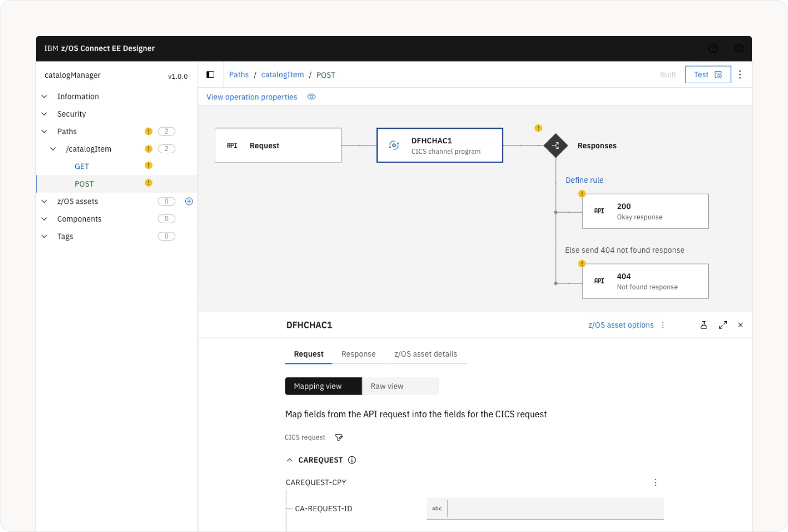Collapse the /catalogItem chevron
Viewport: 788px width, 532px height.
53,149
